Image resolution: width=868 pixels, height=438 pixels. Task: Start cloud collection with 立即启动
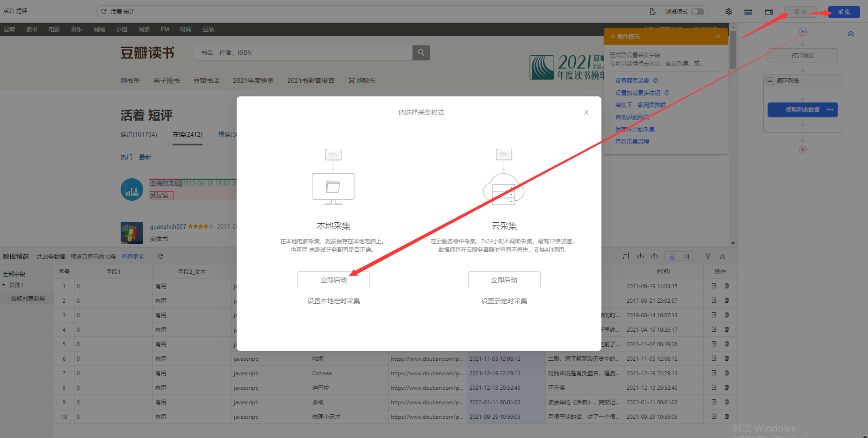504,280
